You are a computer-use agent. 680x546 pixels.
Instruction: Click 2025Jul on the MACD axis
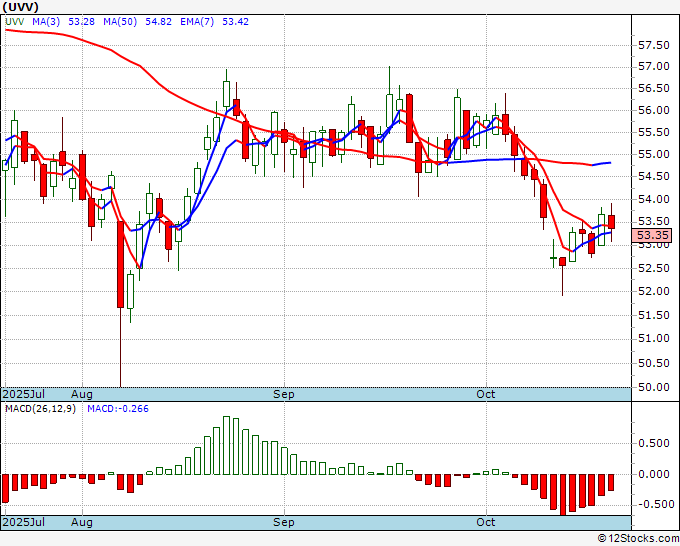coord(23,522)
